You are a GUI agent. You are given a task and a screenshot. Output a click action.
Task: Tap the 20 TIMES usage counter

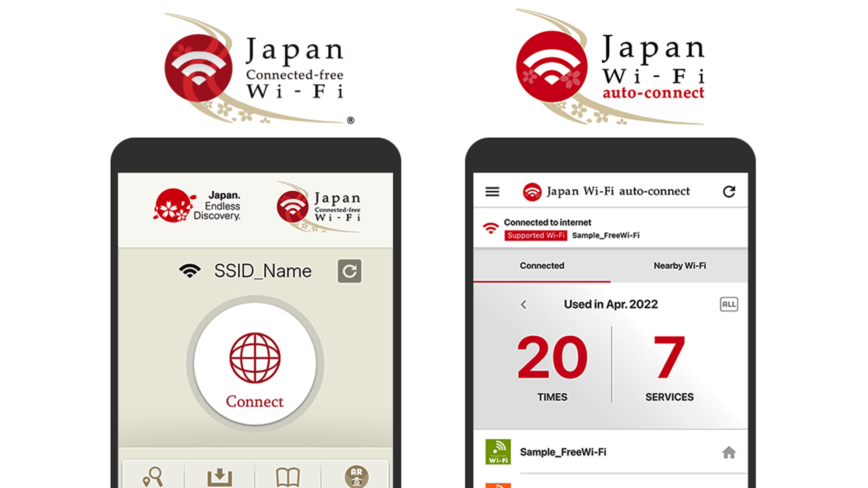coord(552,368)
